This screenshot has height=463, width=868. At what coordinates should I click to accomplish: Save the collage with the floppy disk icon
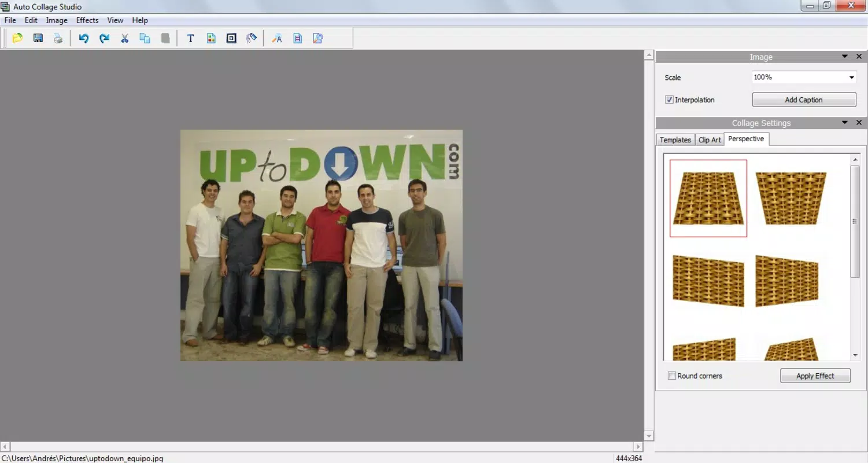coord(38,38)
